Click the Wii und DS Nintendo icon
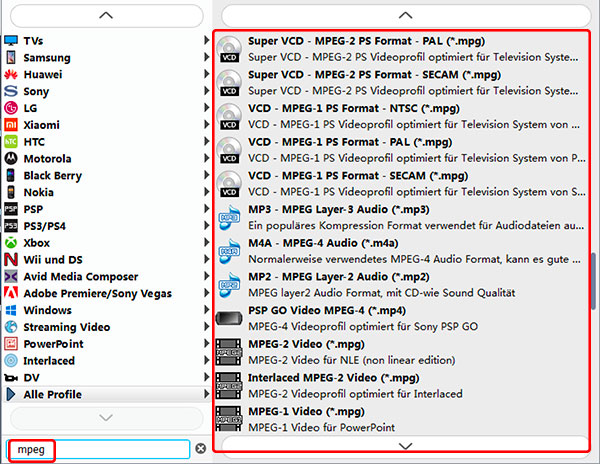This screenshot has width=600, height=464. (x=11, y=259)
